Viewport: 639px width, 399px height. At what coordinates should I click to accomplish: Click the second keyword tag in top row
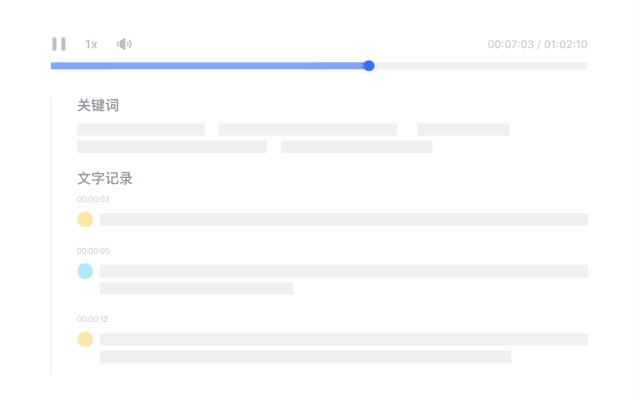[308, 129]
